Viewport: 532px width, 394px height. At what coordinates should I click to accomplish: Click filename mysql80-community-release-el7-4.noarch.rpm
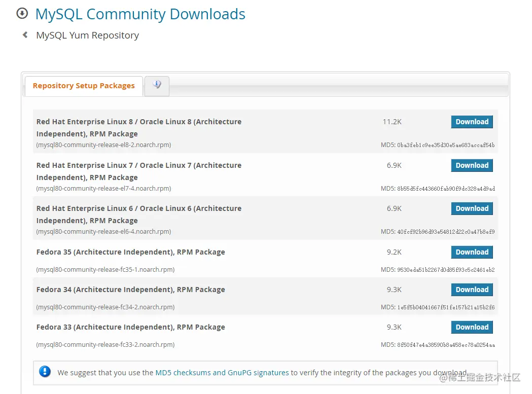pos(103,188)
